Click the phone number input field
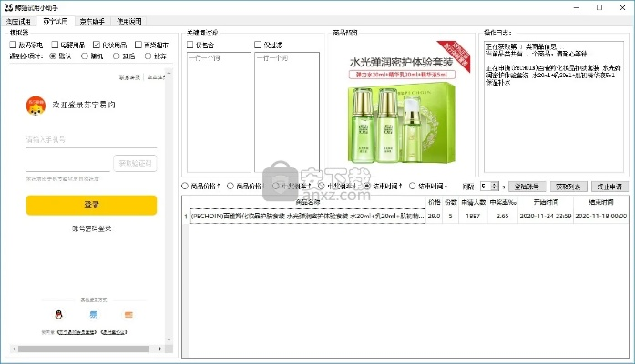 (x=91, y=140)
